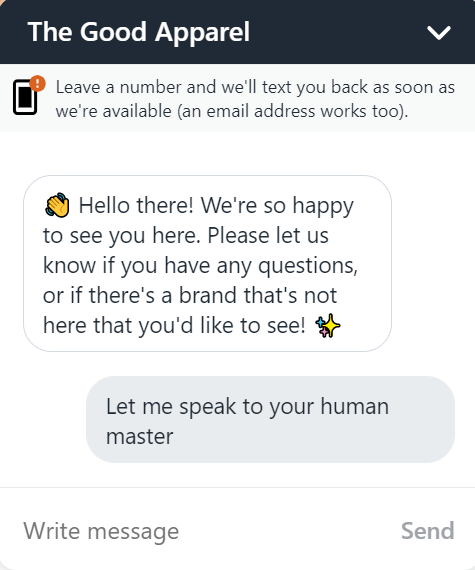Click the empty dark header area beside title
The image size is (475, 570).
pyautogui.click(x=338, y=32)
